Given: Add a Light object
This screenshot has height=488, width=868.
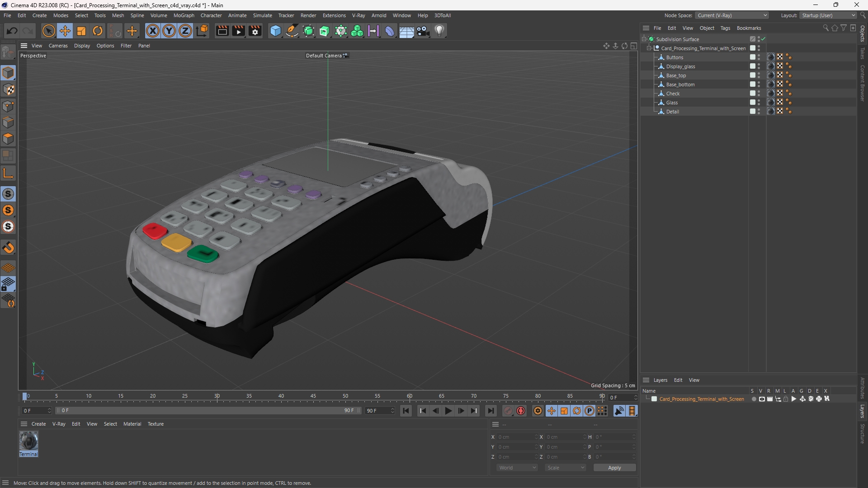Looking at the screenshot, I should [439, 31].
